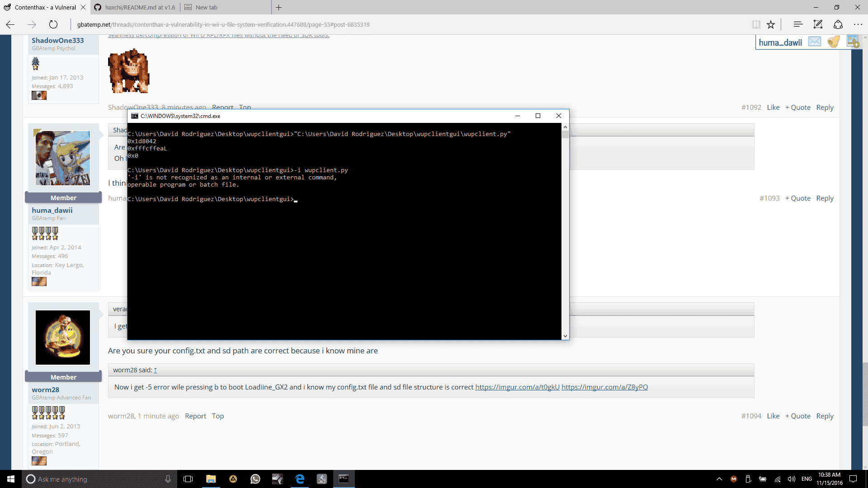Click the Donkey Kong signature image
This screenshot has height=488, width=868.
(129, 71)
